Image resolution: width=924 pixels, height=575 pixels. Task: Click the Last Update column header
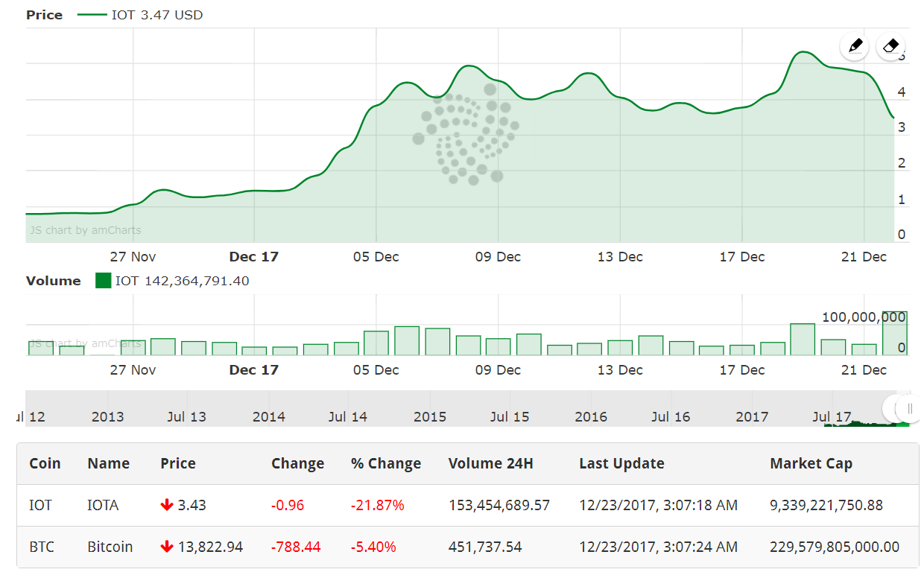(621, 463)
